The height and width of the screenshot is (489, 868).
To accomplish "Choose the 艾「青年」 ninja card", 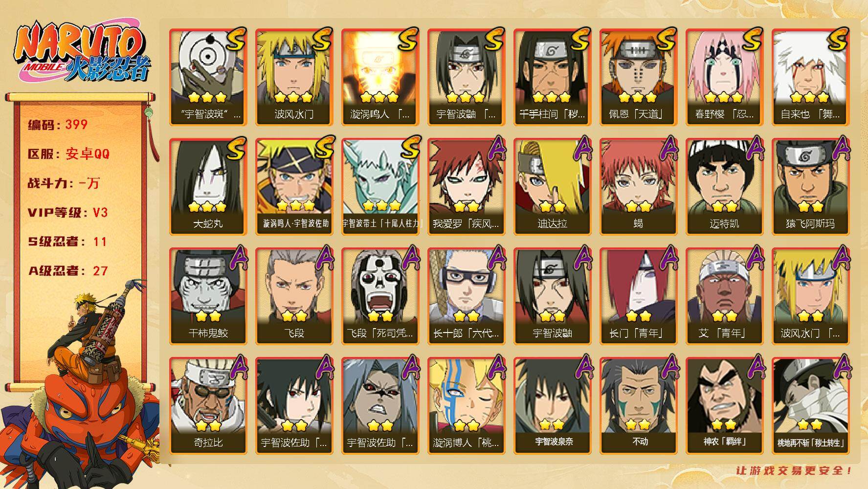I will tap(725, 296).
